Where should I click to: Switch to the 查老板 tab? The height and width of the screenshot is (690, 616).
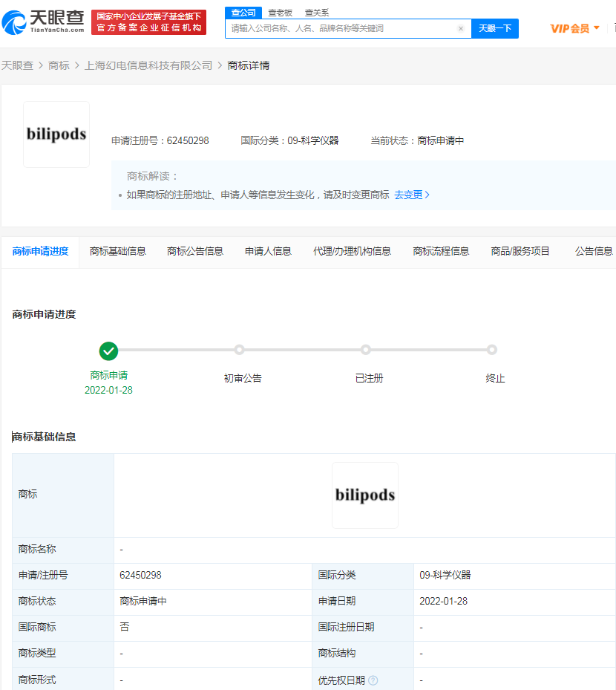280,13
